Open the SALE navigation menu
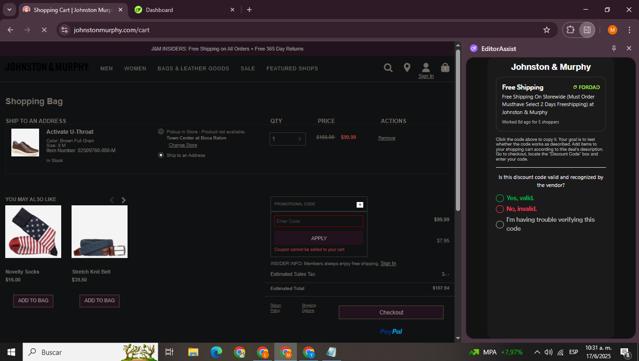The height and width of the screenshot is (361, 639). pos(247,68)
